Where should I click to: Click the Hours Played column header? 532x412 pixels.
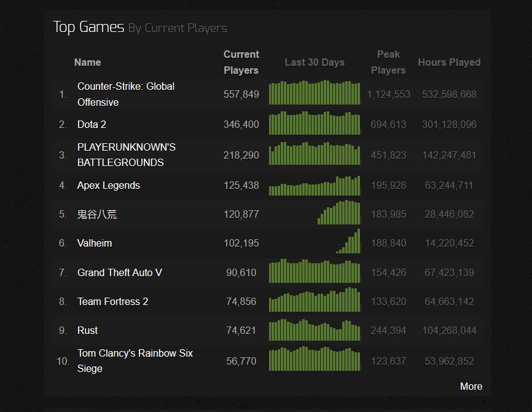pos(449,62)
